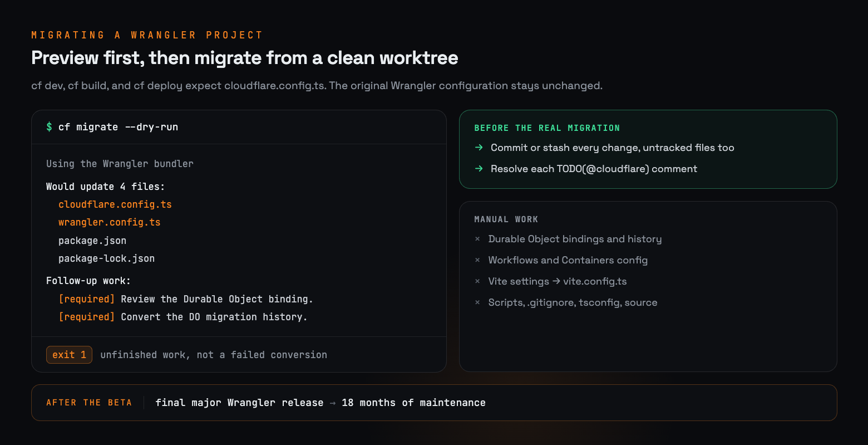The width and height of the screenshot is (868, 445).
Task: Click 'Review the Durable Object binding.' text
Action: 217,299
